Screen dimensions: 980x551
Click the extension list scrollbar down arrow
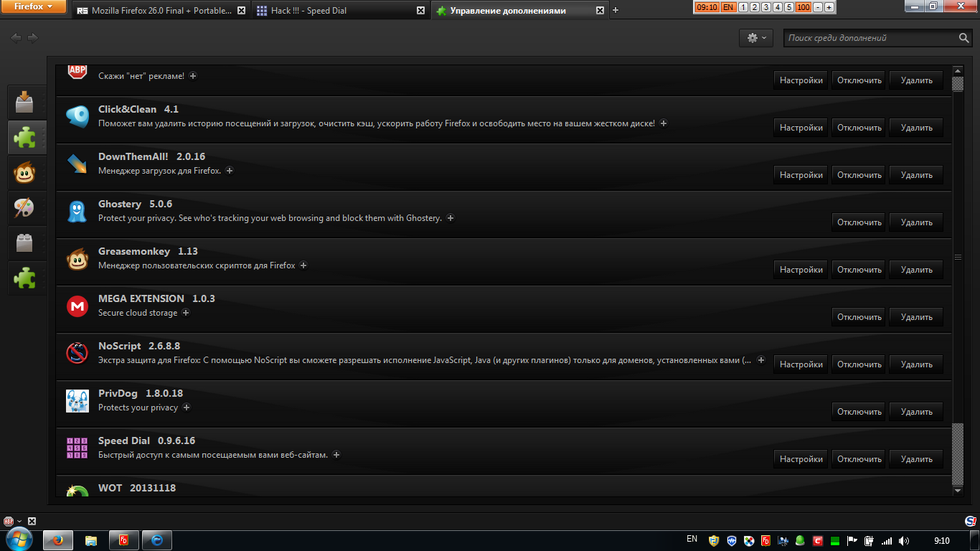[x=957, y=491]
